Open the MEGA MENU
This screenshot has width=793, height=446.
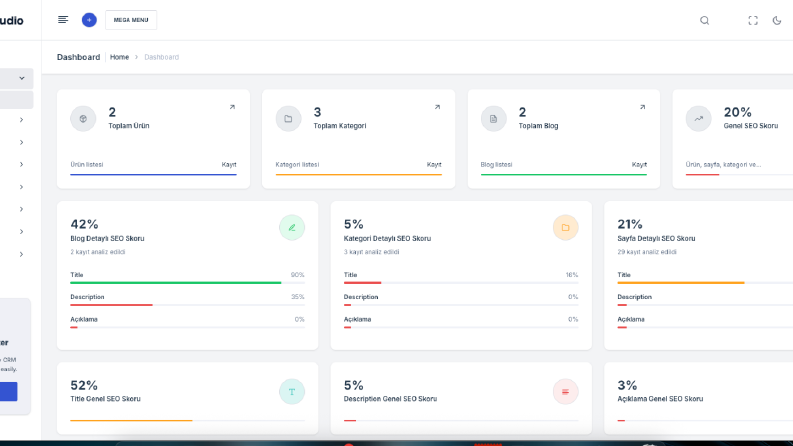coord(131,20)
